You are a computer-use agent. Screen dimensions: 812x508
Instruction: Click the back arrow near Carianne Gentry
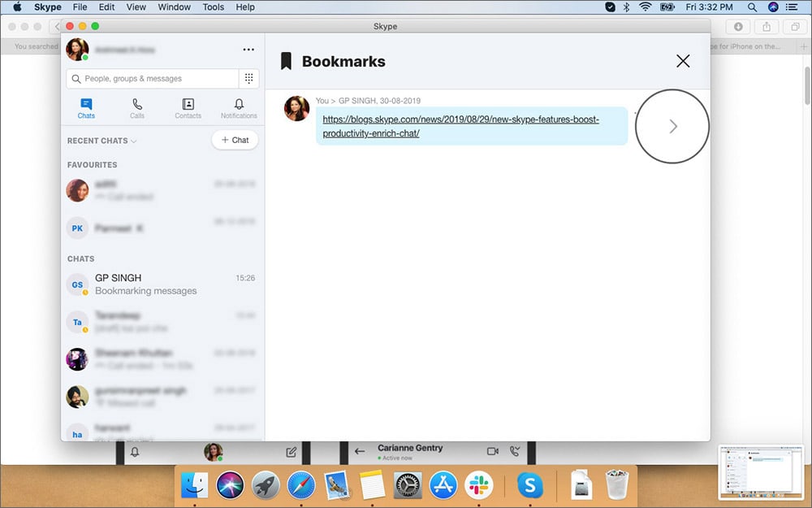[x=360, y=449]
